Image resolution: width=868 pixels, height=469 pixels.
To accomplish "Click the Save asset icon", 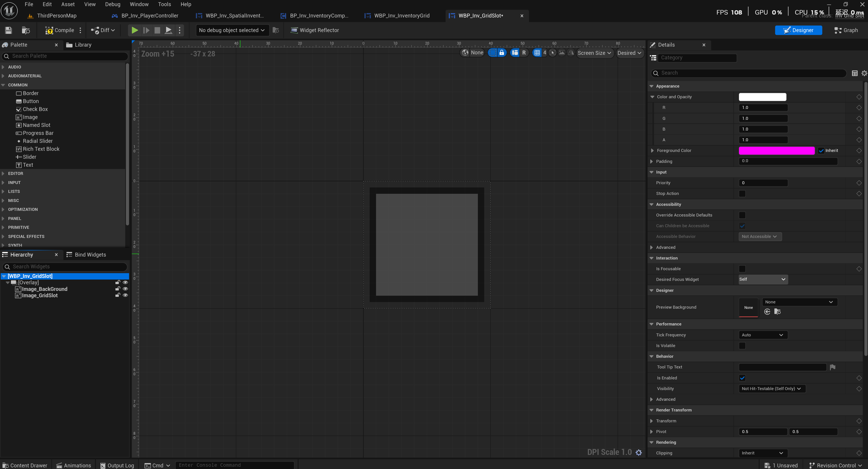I will [8, 30].
